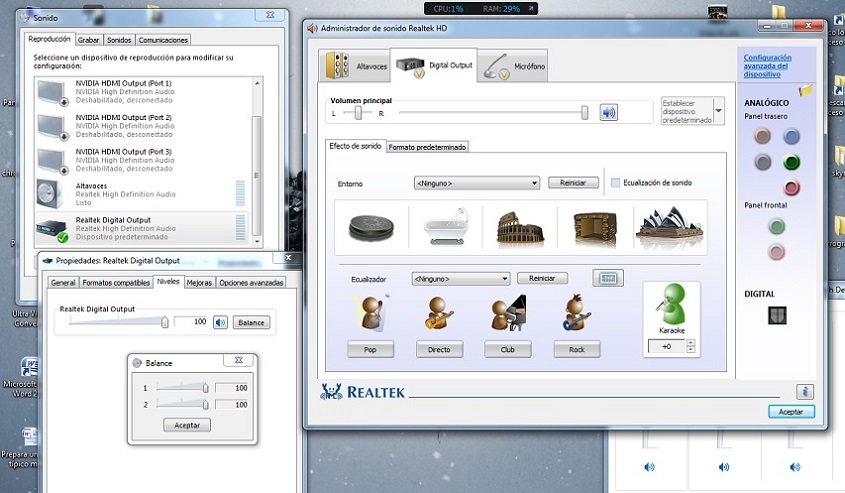Click the Karaoke +0 value field

[667, 346]
